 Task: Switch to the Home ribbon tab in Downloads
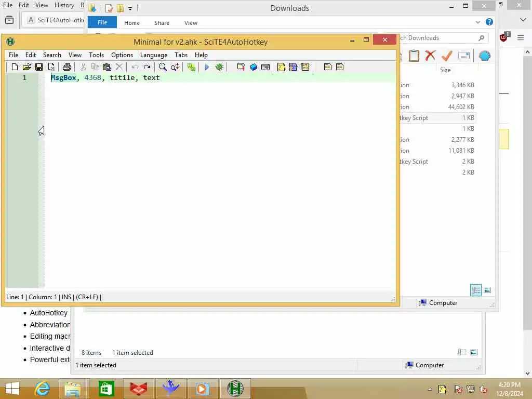(x=132, y=23)
